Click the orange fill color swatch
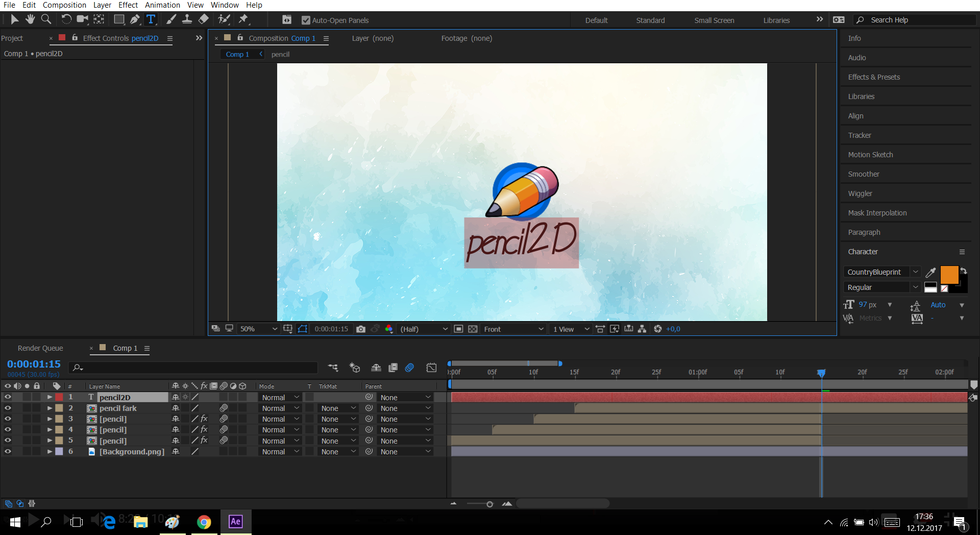Image resolution: width=980 pixels, height=535 pixels. click(x=949, y=275)
